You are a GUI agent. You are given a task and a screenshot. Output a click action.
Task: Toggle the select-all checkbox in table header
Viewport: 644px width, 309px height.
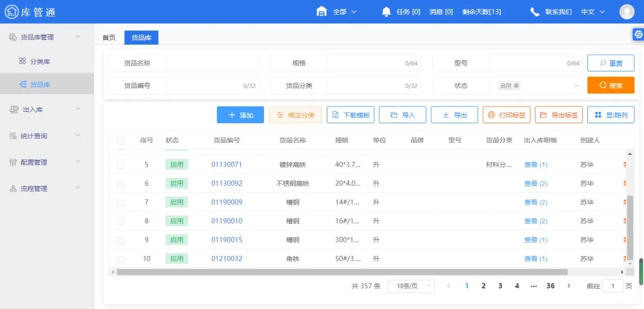coord(120,141)
